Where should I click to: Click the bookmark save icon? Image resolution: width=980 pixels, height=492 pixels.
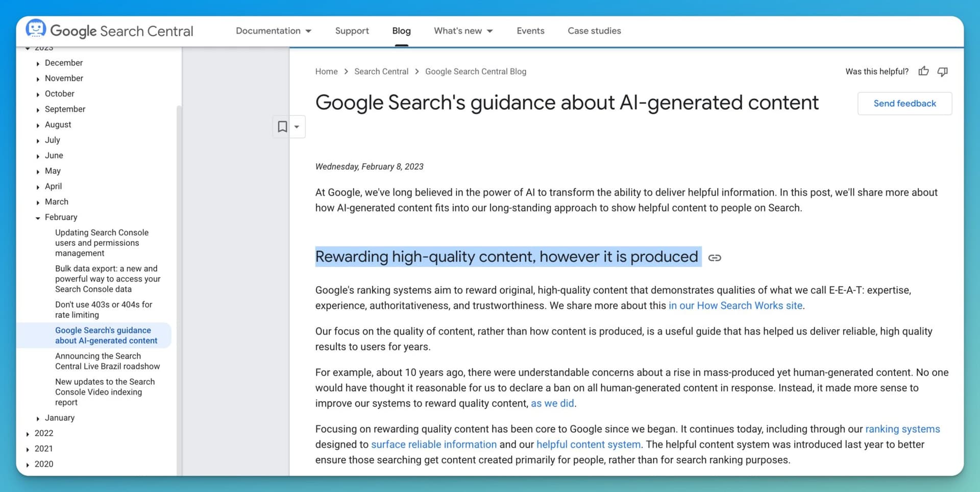pyautogui.click(x=283, y=126)
